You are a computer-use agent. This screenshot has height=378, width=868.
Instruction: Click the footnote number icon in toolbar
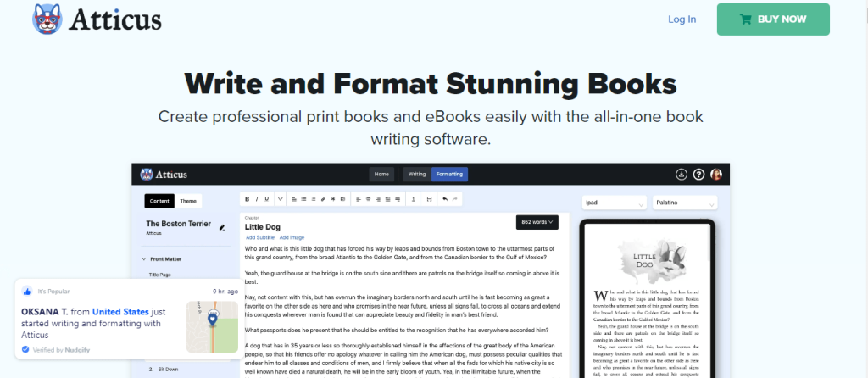pyautogui.click(x=414, y=198)
